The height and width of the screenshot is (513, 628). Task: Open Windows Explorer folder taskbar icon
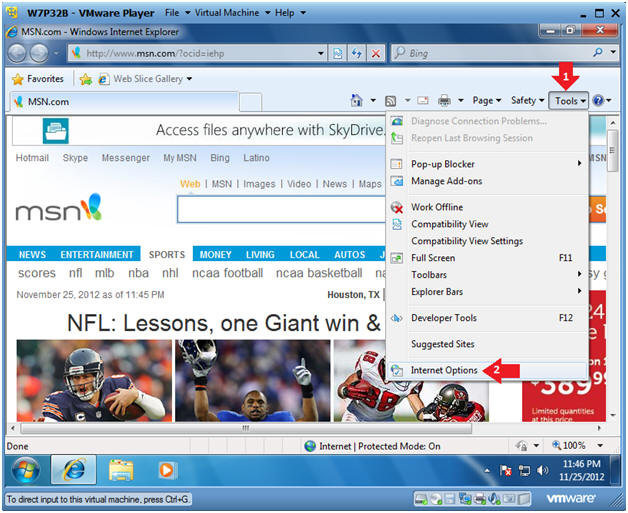(x=121, y=470)
